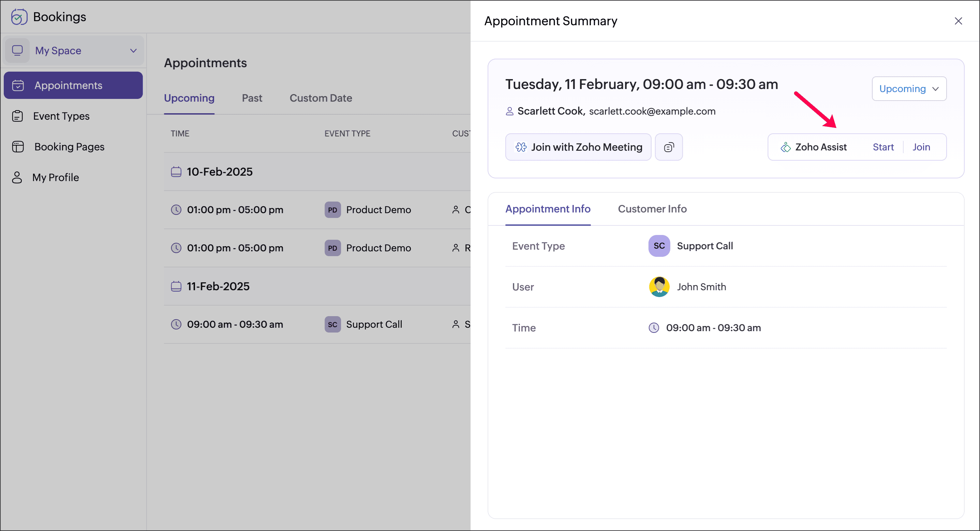Image resolution: width=980 pixels, height=531 pixels.
Task: Click the SC Support Call badge in summary
Action: (659, 246)
